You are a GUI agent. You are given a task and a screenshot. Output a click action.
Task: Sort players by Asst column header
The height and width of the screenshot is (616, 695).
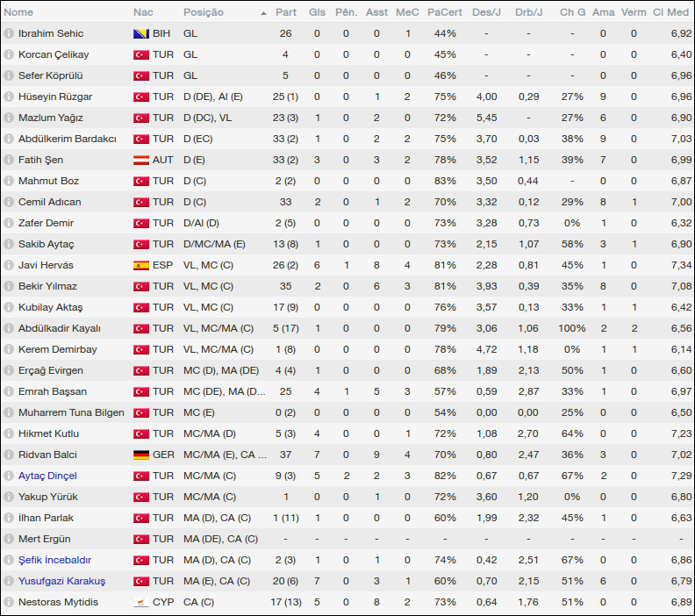coord(376,12)
